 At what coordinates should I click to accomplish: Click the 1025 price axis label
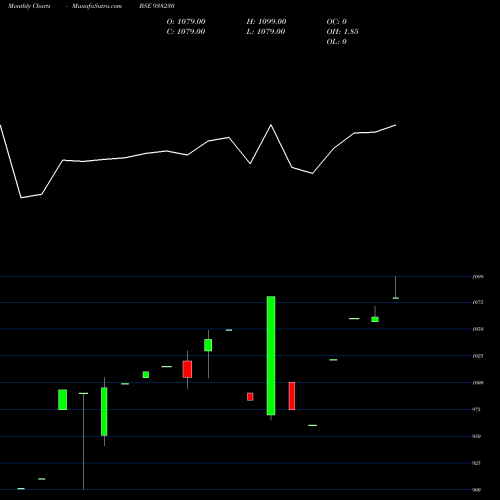(x=478, y=356)
